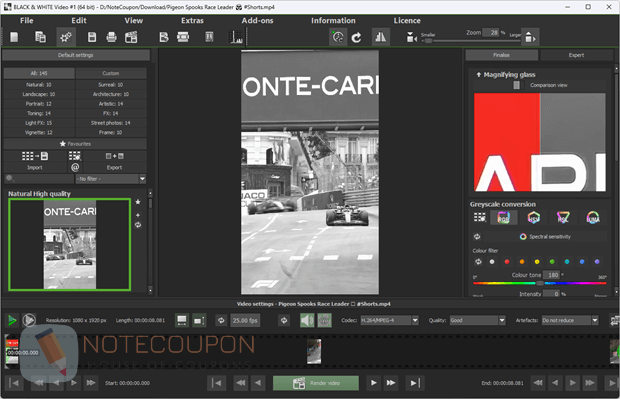Open the Information menu
This screenshot has height=399, width=620.
[333, 21]
